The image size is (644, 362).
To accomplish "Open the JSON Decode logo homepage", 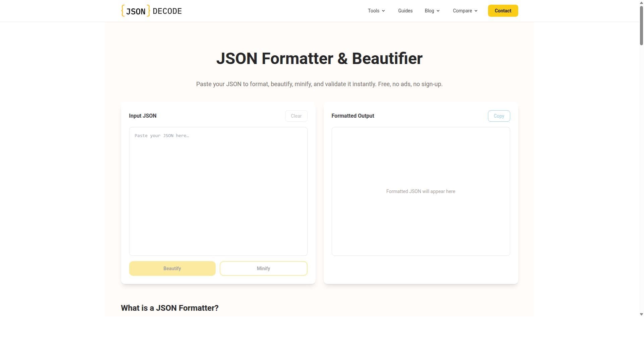I will (x=151, y=11).
